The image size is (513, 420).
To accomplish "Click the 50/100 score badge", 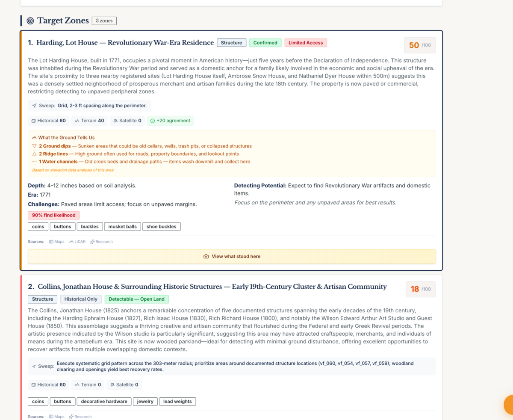I will [420, 45].
